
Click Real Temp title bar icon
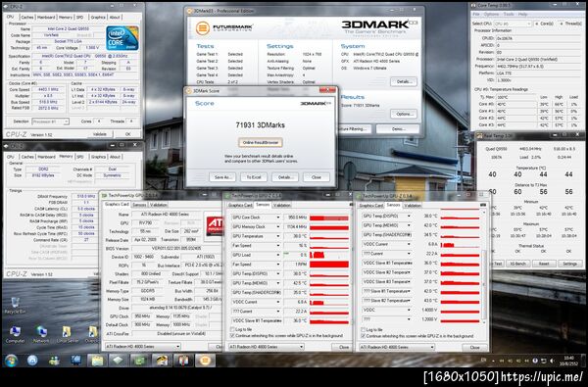tap(480, 136)
